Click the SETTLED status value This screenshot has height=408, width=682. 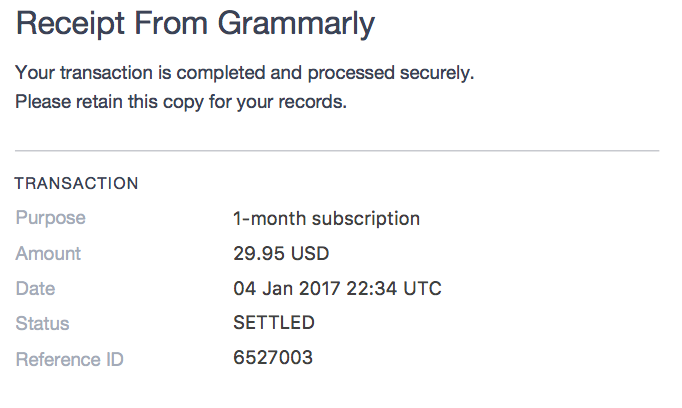click(x=274, y=323)
